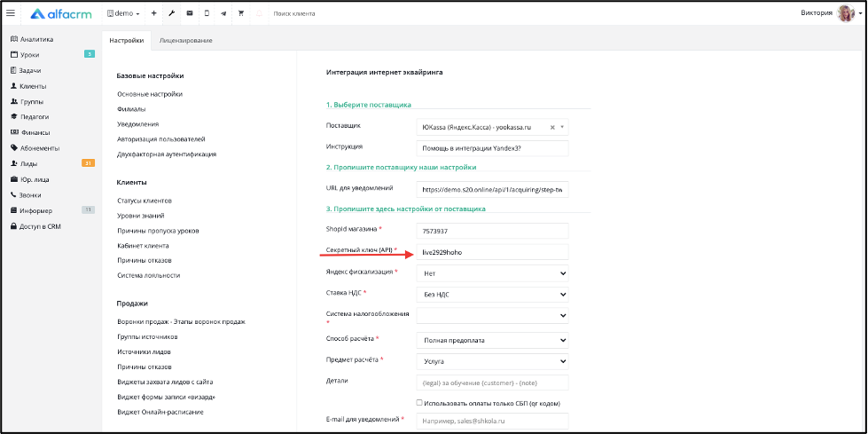868x434 pixels.
Task: Open Виджет Онлайн-расписание settings
Action: tap(160, 413)
